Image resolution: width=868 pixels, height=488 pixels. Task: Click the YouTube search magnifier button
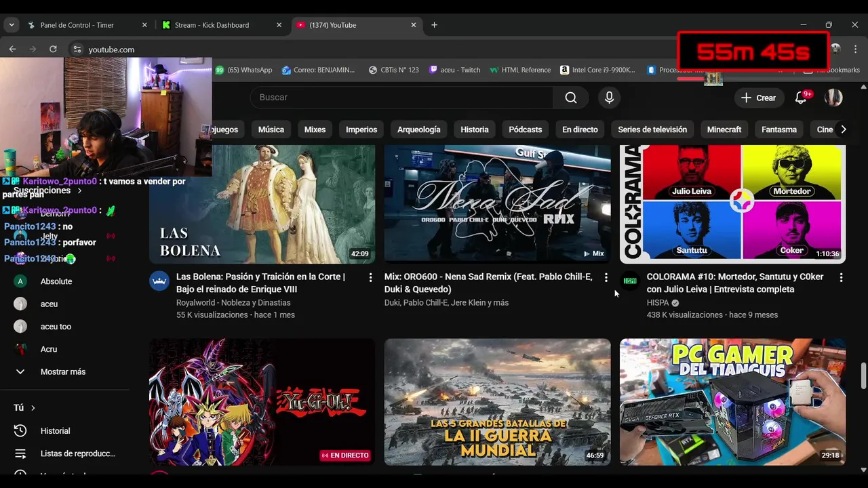(571, 98)
